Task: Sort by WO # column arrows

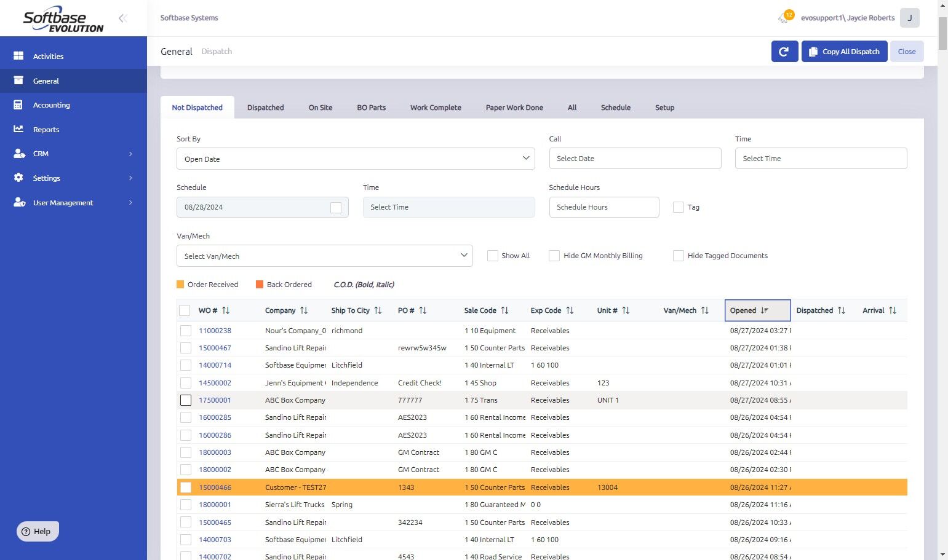Action: (x=226, y=310)
